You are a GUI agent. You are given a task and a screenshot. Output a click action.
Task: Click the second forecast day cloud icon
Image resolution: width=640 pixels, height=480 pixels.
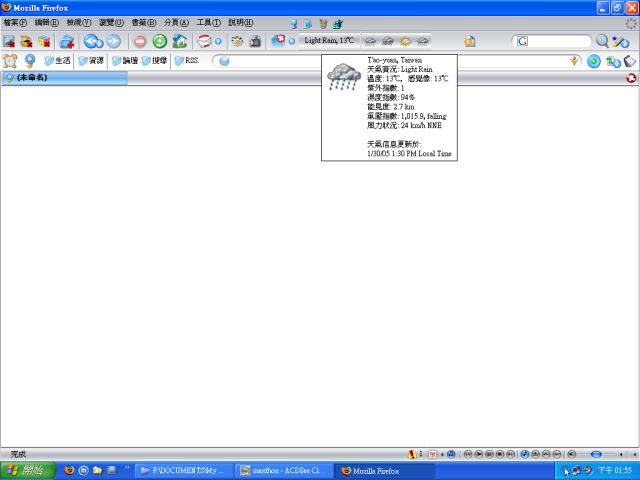tap(387, 41)
